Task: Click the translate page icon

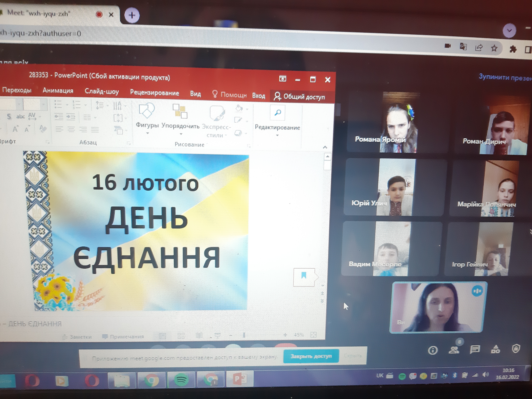Action: pos(463,47)
